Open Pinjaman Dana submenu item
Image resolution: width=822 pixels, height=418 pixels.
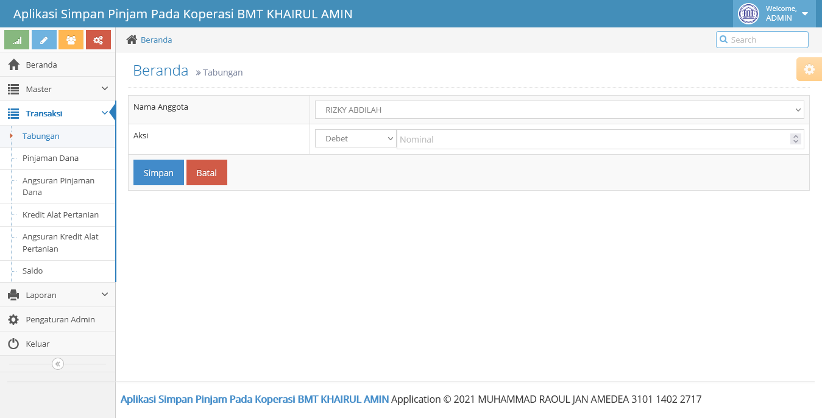click(50, 158)
